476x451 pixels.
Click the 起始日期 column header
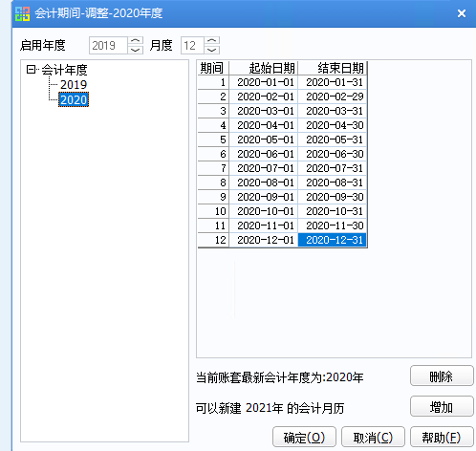(264, 68)
